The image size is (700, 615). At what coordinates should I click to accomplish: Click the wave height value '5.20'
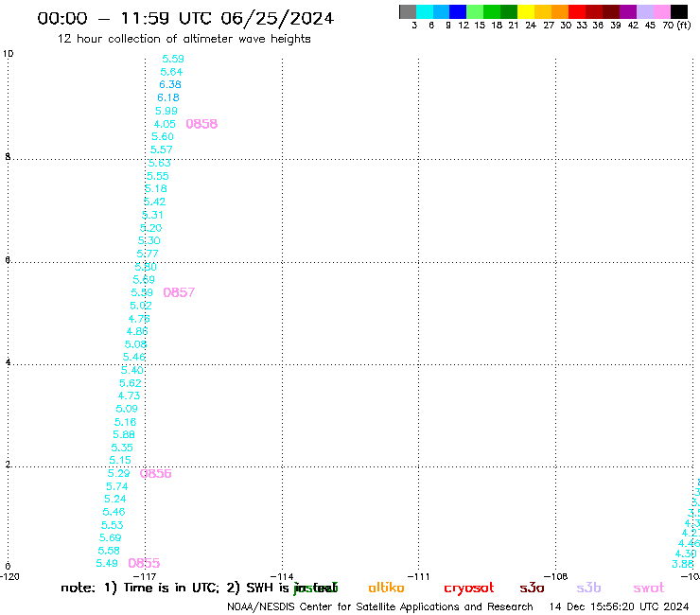[151, 228]
